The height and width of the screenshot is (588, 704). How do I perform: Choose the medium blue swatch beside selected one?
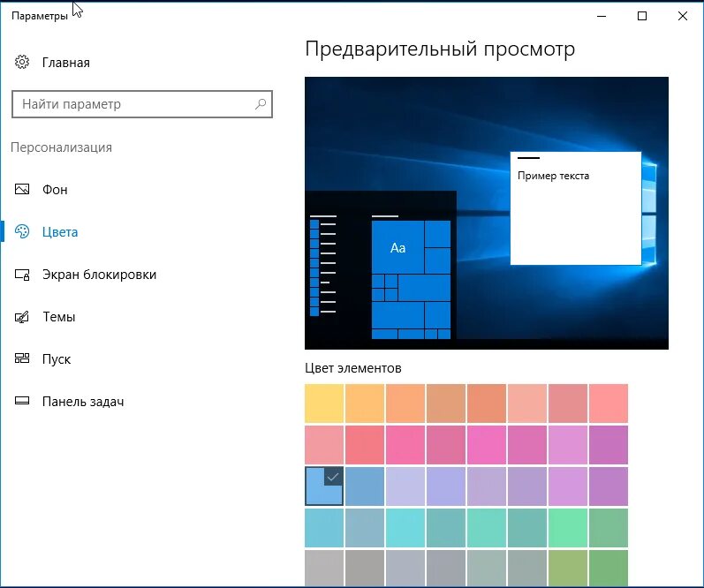(x=365, y=486)
